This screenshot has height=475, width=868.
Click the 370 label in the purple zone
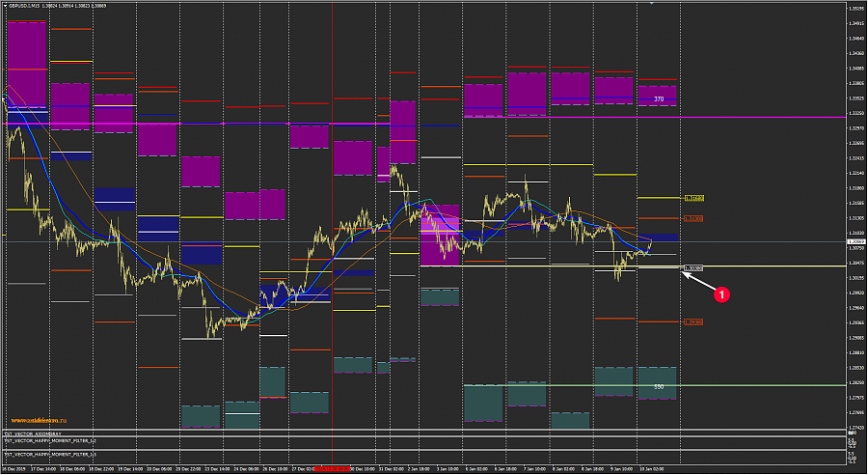[x=658, y=99]
